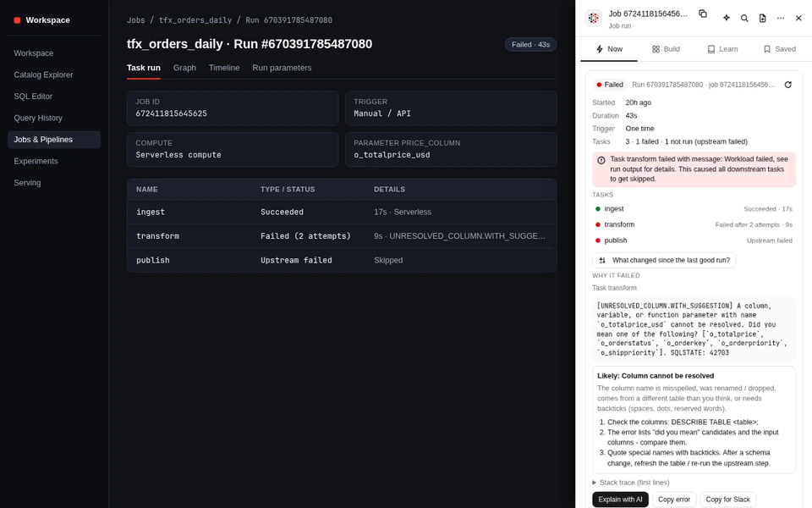Screen dimensions: 812x508
Task: Click the 'Likely: Column cannot be resolved' heading
Action: click(655, 376)
